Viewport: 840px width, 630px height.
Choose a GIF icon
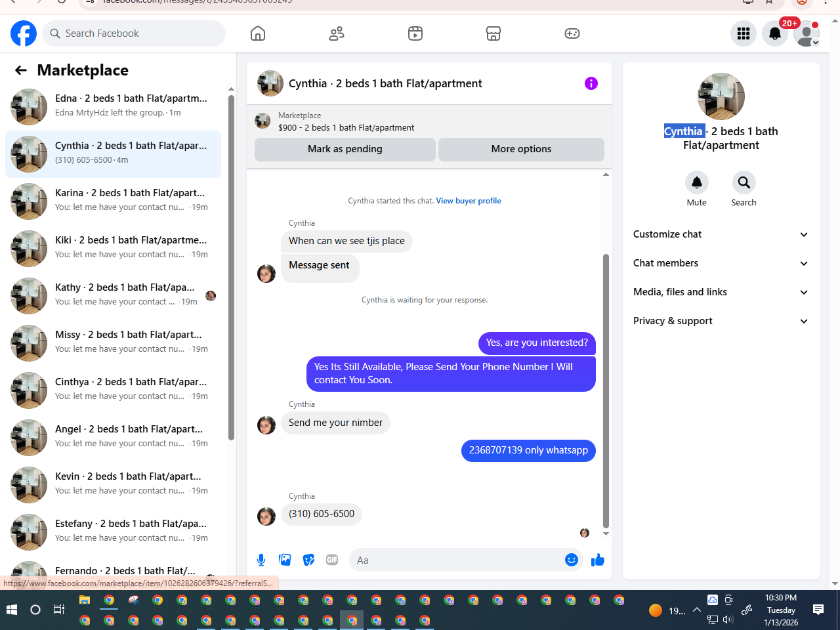(x=332, y=560)
